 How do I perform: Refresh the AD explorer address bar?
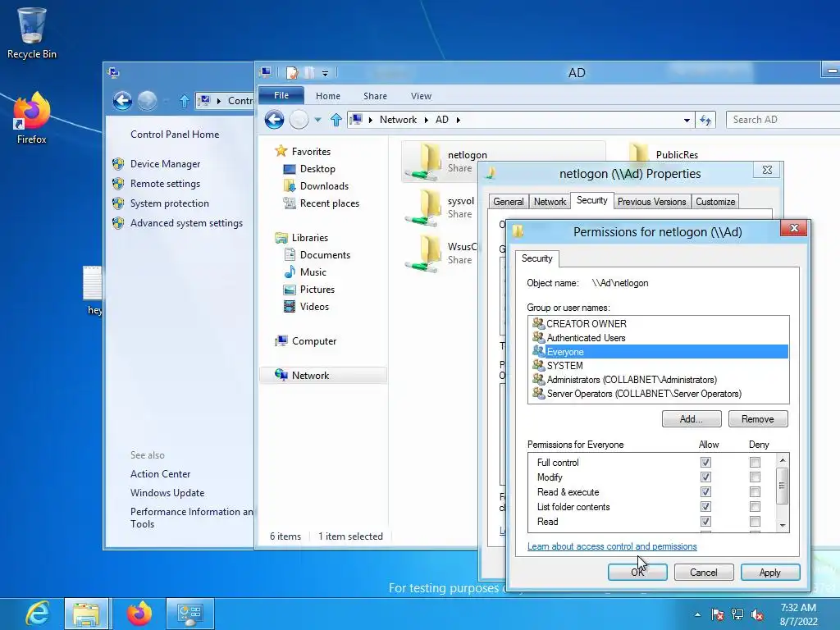(x=705, y=120)
